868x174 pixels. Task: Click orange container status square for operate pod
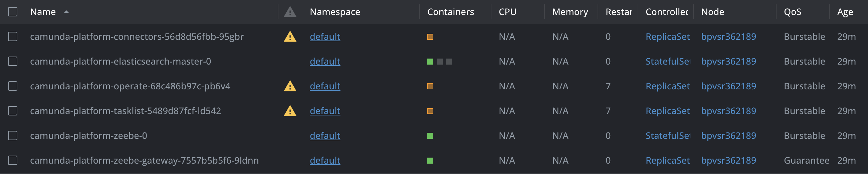[x=430, y=86]
